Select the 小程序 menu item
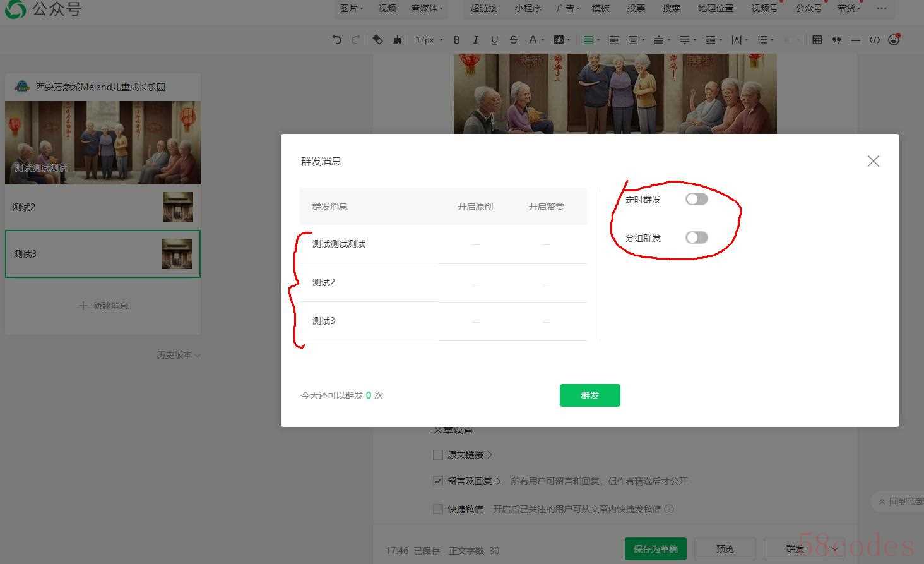The image size is (924, 564). pyautogui.click(x=528, y=8)
